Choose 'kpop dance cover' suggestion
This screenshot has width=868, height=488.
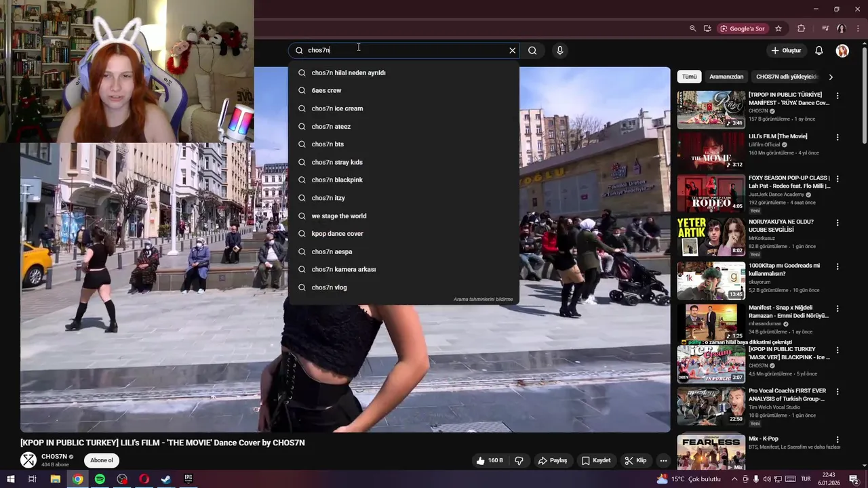tap(403, 234)
